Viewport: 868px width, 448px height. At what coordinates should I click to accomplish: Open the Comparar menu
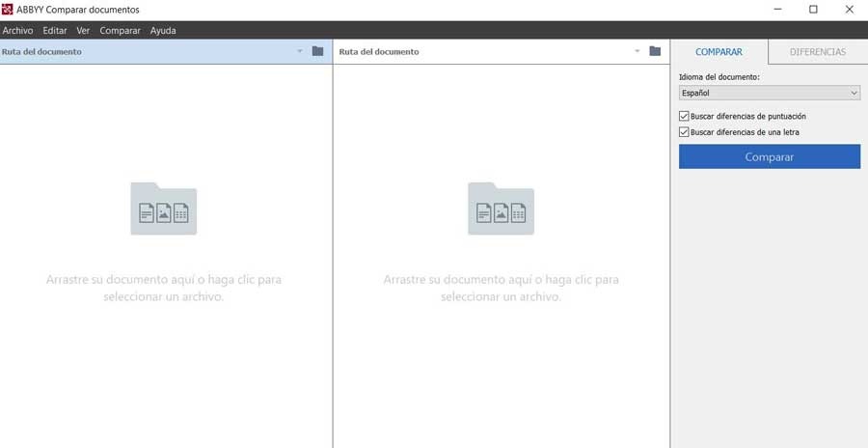coord(121,31)
